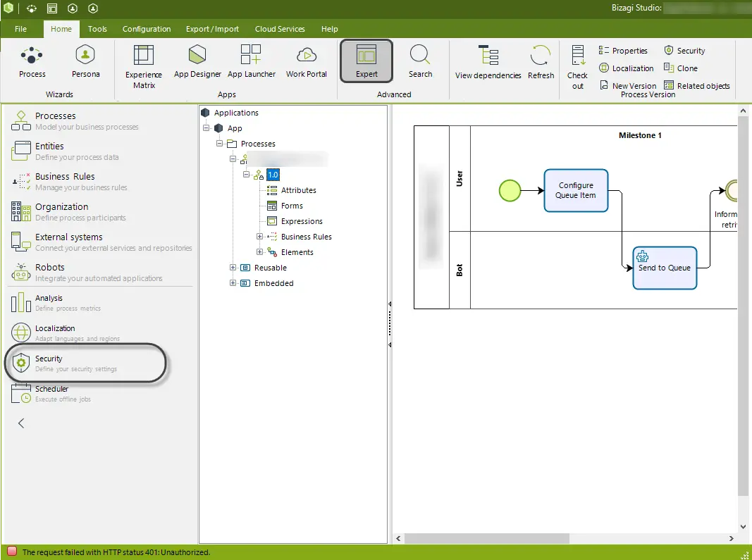
Task: Open the Robots module
Action: pos(86,272)
